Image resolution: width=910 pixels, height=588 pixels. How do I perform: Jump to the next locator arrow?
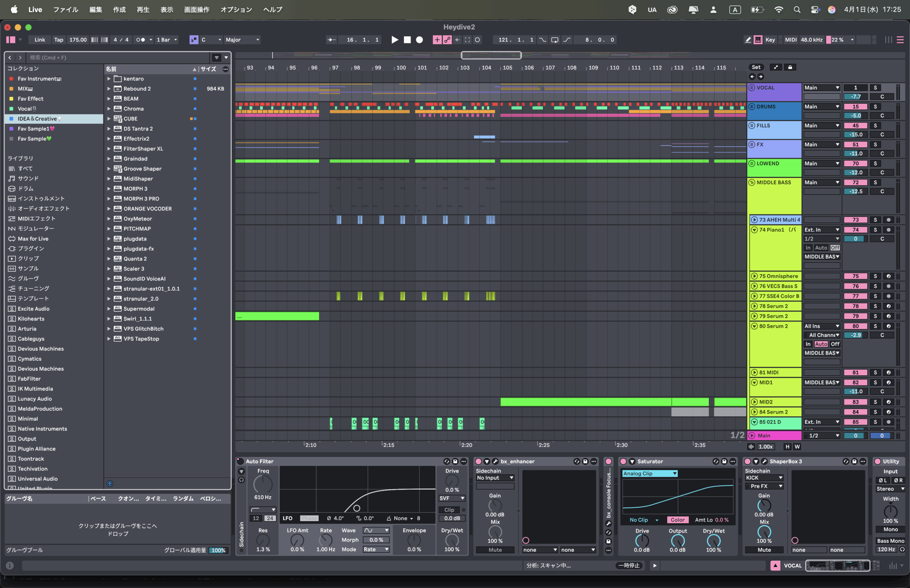pyautogui.click(x=761, y=77)
